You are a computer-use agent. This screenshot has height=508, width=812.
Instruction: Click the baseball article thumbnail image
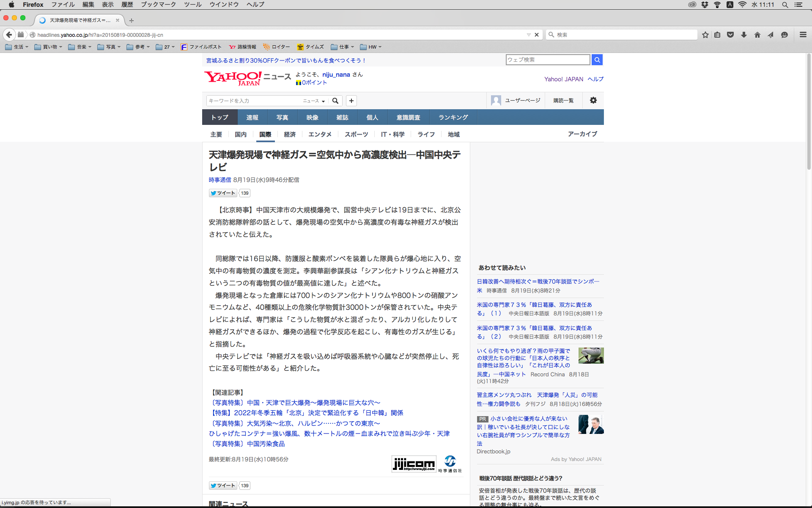(x=591, y=356)
